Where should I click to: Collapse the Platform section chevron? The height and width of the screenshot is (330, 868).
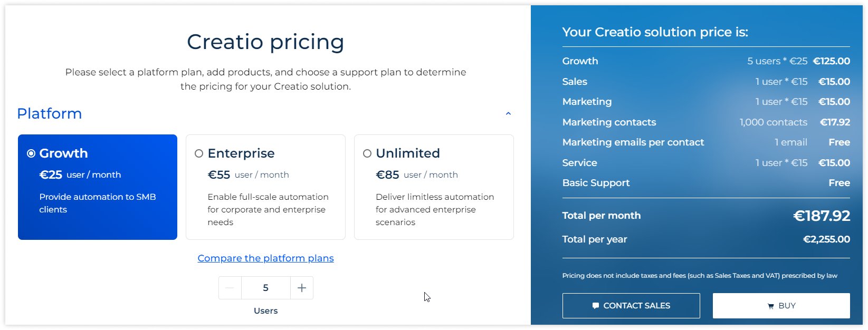[x=508, y=114]
